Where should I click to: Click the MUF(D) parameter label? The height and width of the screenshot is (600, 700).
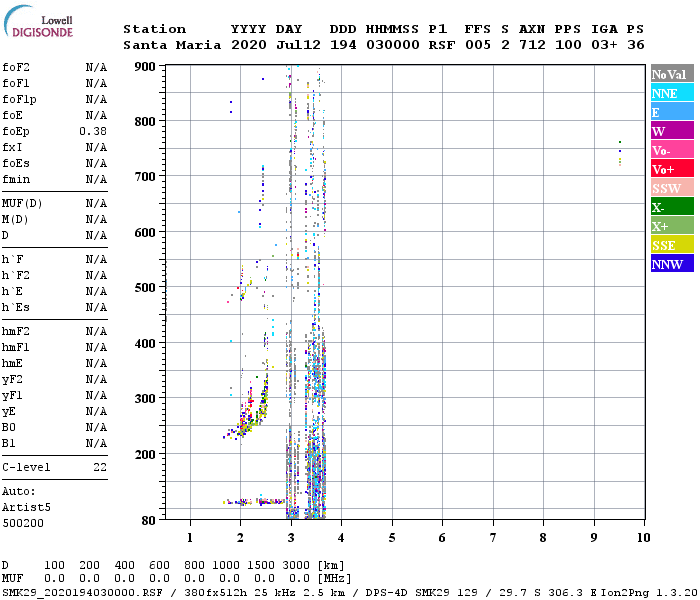point(22,204)
